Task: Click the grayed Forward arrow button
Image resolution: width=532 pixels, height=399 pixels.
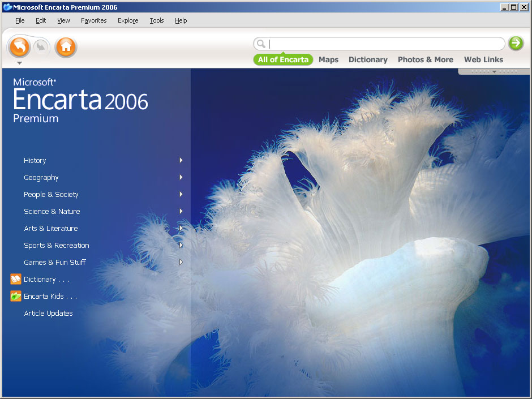Action: pyautogui.click(x=41, y=46)
